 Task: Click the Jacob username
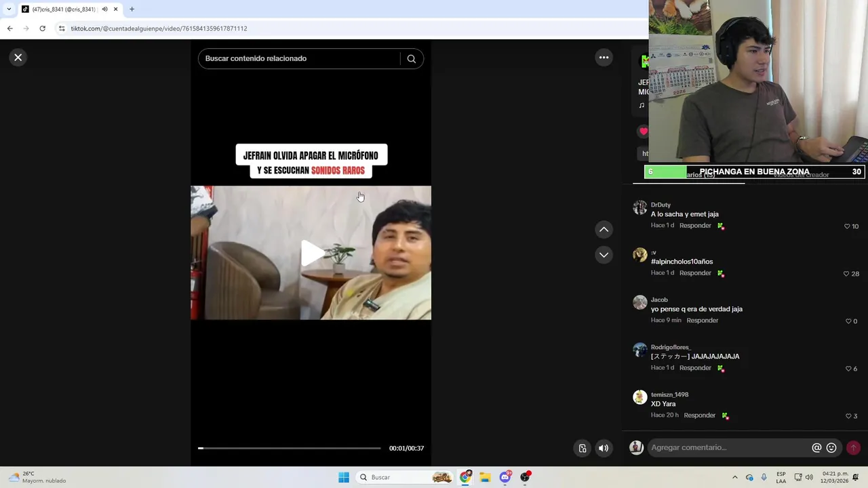pyautogui.click(x=659, y=300)
